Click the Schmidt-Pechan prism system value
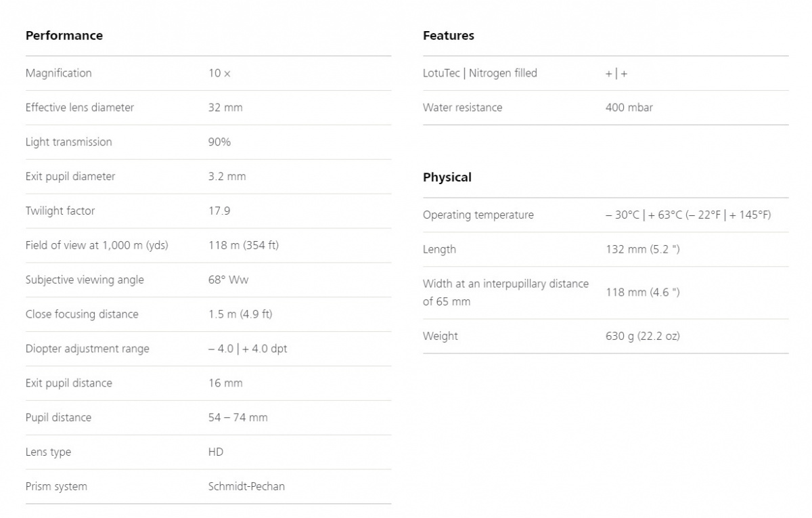 tap(246, 487)
